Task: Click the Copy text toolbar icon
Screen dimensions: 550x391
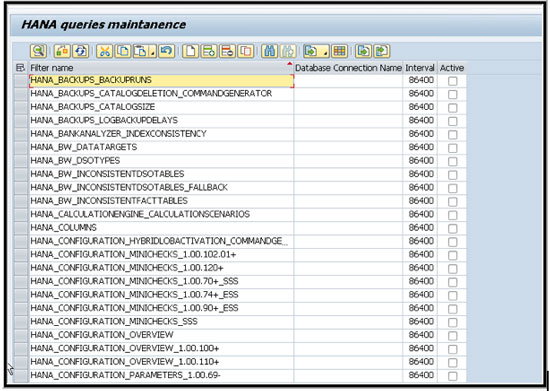Action: (123, 51)
